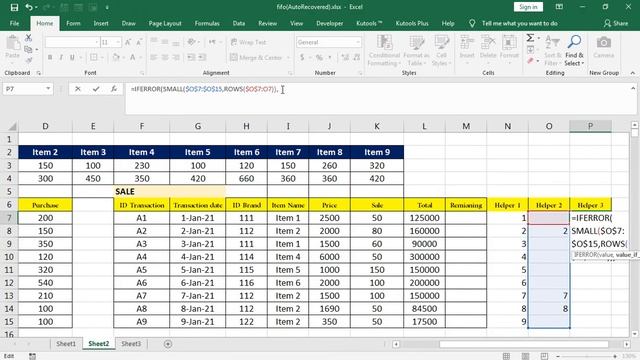This screenshot has height=360, width=640.
Task: Open the font size dropdown
Action: (x=118, y=42)
